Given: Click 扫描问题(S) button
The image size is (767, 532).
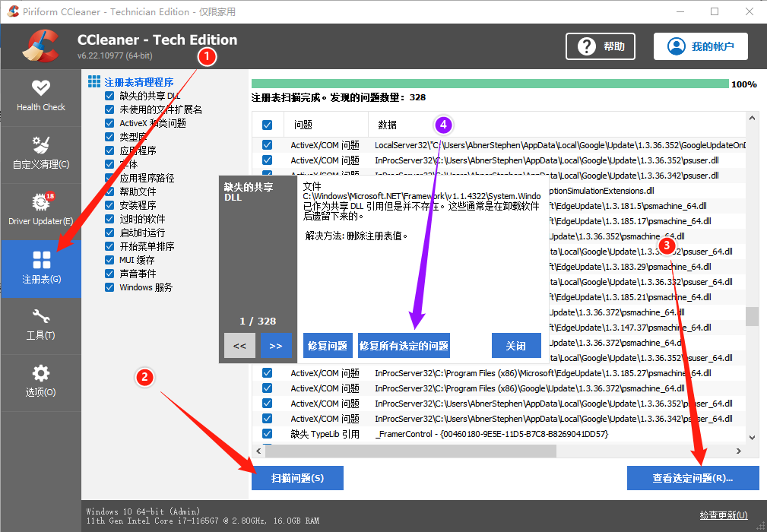Looking at the screenshot, I should [297, 478].
